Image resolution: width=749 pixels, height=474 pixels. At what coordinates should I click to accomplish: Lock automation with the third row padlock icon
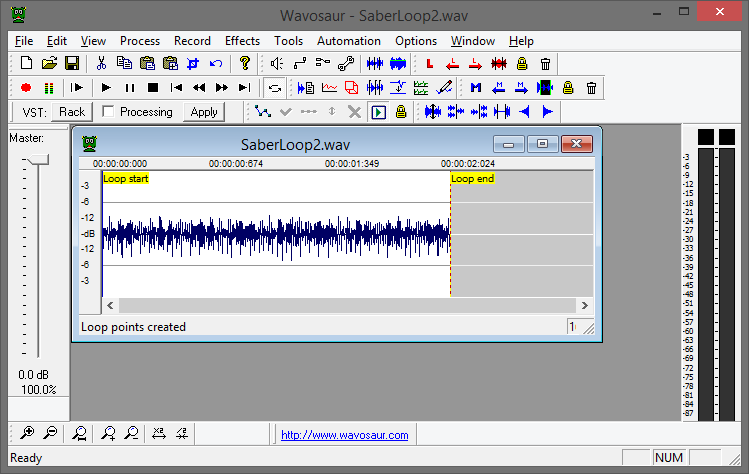point(401,112)
